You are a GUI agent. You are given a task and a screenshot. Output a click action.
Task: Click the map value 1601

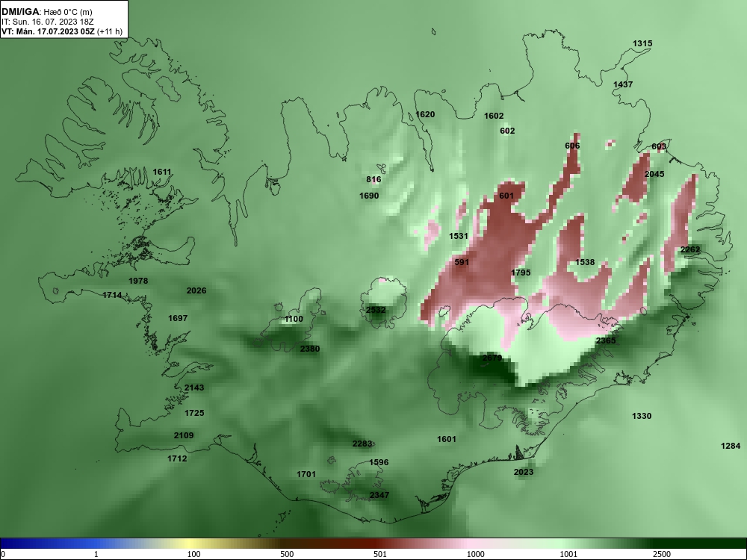point(447,439)
